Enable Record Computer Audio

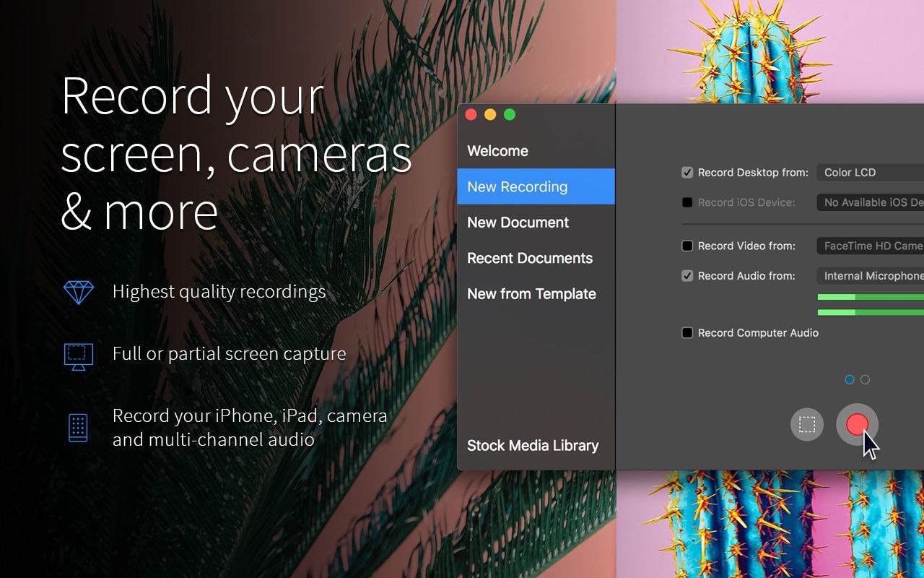click(x=687, y=332)
